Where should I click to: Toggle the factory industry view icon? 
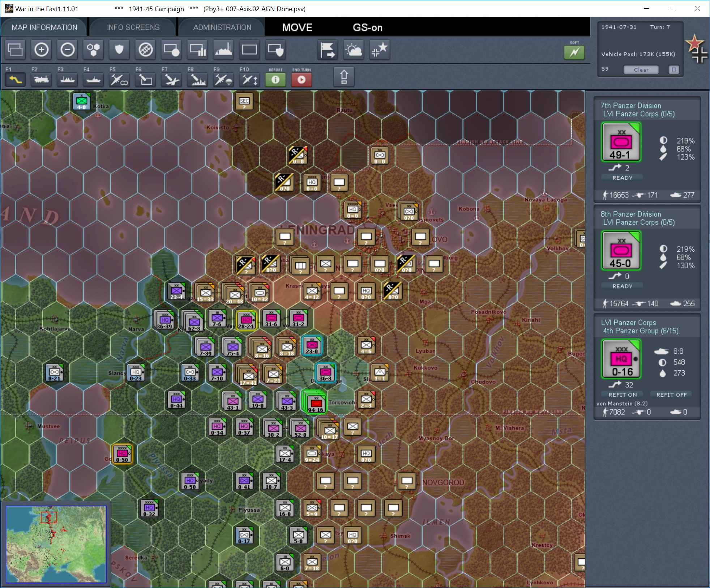click(x=223, y=50)
